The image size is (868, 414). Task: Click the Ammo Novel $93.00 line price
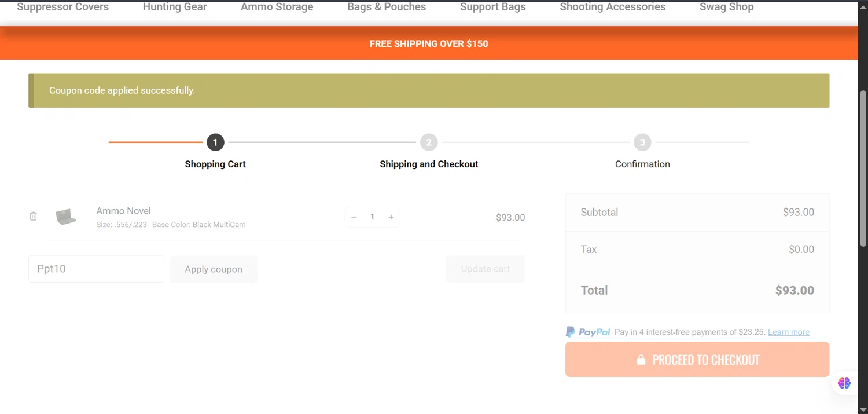pyautogui.click(x=510, y=218)
